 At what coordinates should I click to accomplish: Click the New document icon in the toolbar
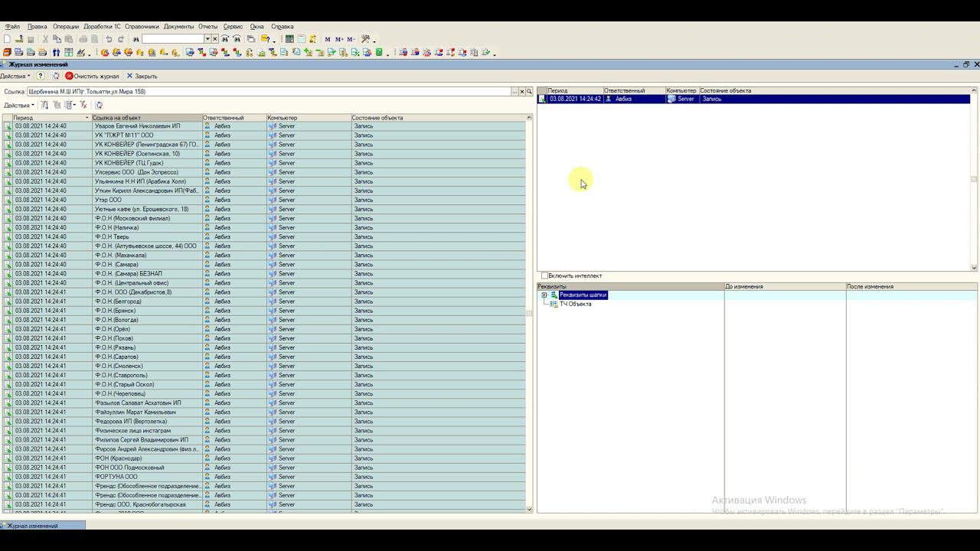[x=7, y=39]
